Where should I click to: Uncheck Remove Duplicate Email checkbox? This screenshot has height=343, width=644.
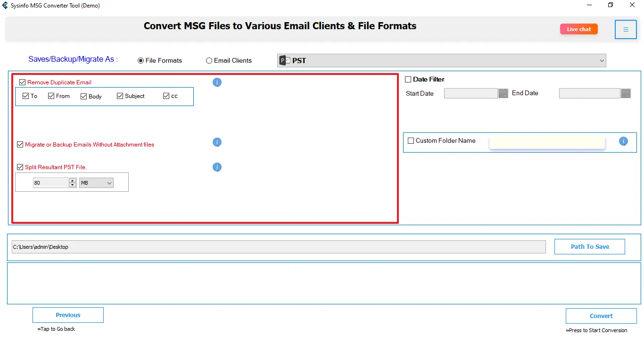(x=23, y=82)
